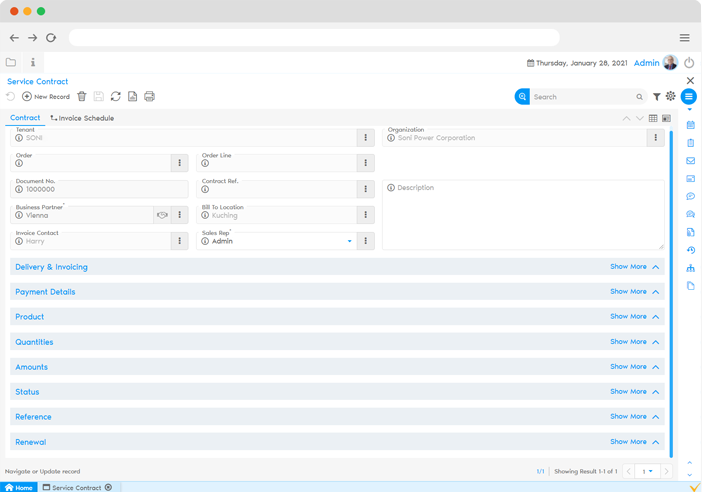Click the New Record button
The image size is (702, 492).
pos(46,97)
